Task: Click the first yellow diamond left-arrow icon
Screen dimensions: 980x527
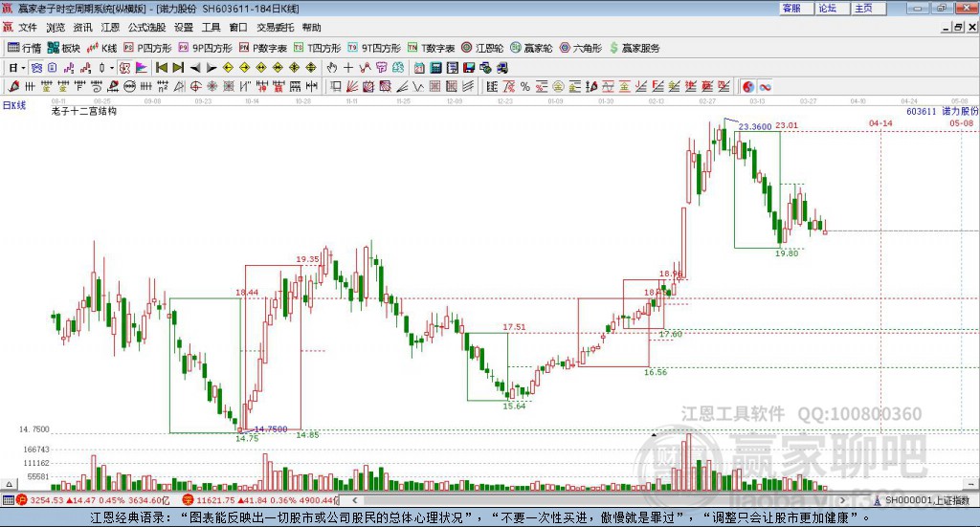Action: point(228,68)
